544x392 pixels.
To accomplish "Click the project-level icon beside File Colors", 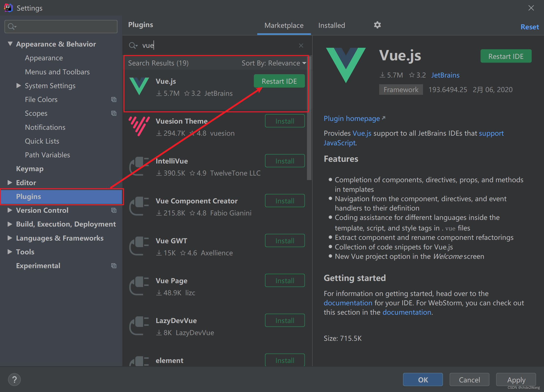I will point(114,99).
